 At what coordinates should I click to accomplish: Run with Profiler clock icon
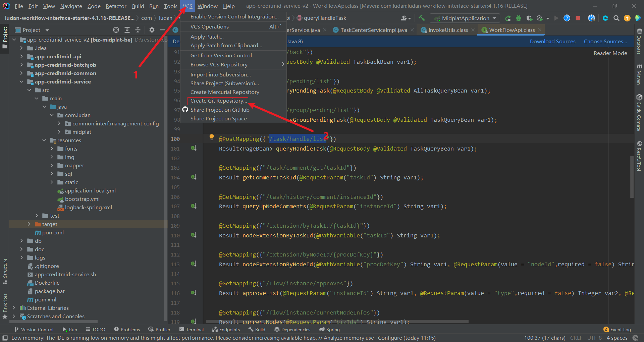tap(540, 18)
